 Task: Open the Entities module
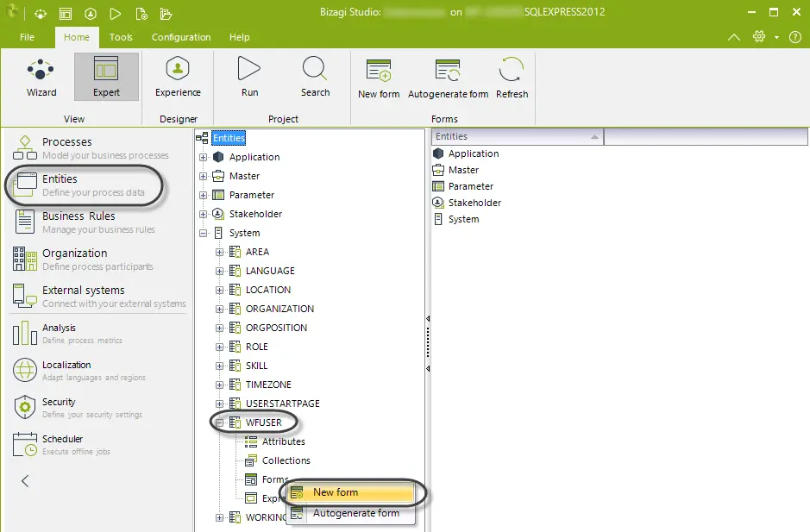click(79, 185)
